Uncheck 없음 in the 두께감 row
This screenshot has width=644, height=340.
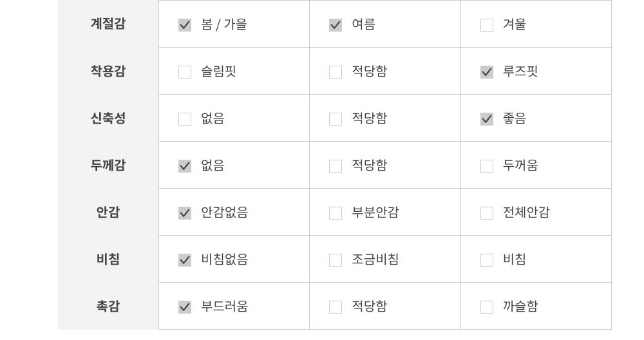[x=185, y=166]
